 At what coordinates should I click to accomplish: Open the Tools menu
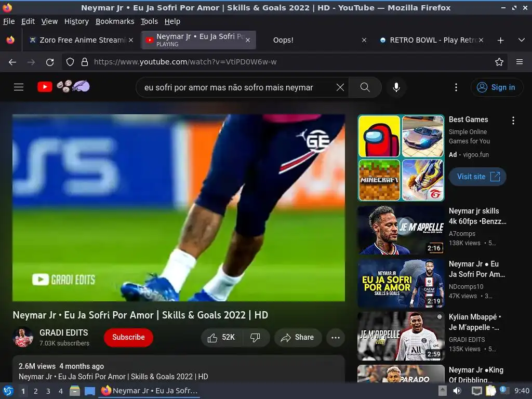point(149,21)
